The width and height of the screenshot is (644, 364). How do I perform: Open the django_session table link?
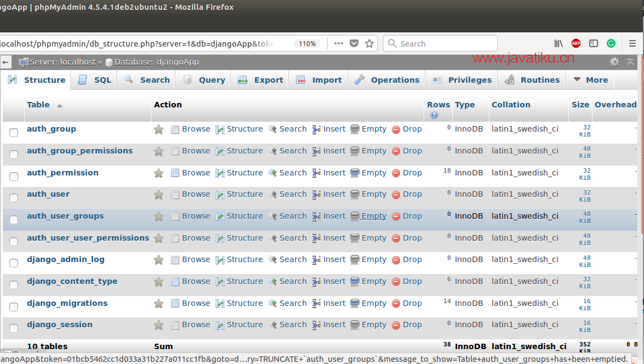60,325
